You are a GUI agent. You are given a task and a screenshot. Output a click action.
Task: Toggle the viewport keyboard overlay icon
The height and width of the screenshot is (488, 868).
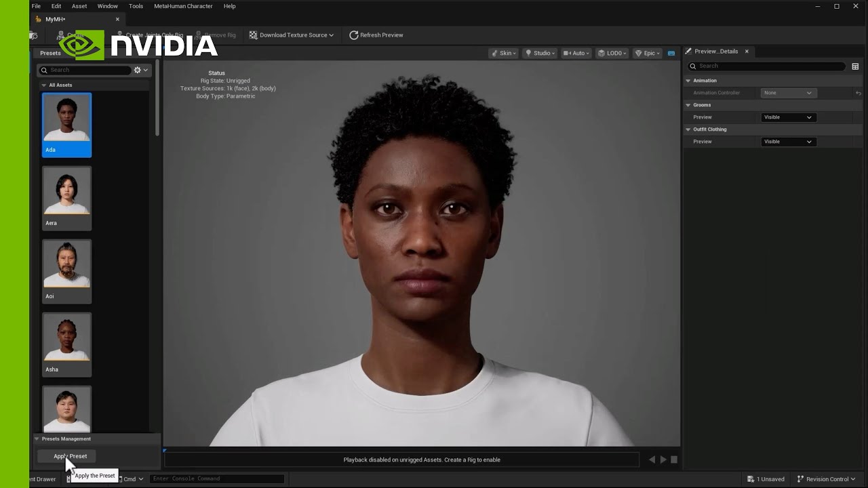click(671, 53)
